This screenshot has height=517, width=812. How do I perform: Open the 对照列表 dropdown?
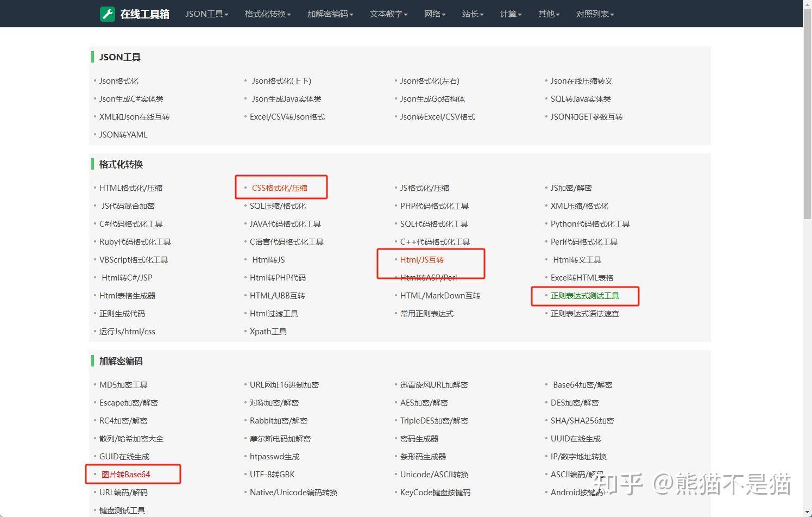595,14
